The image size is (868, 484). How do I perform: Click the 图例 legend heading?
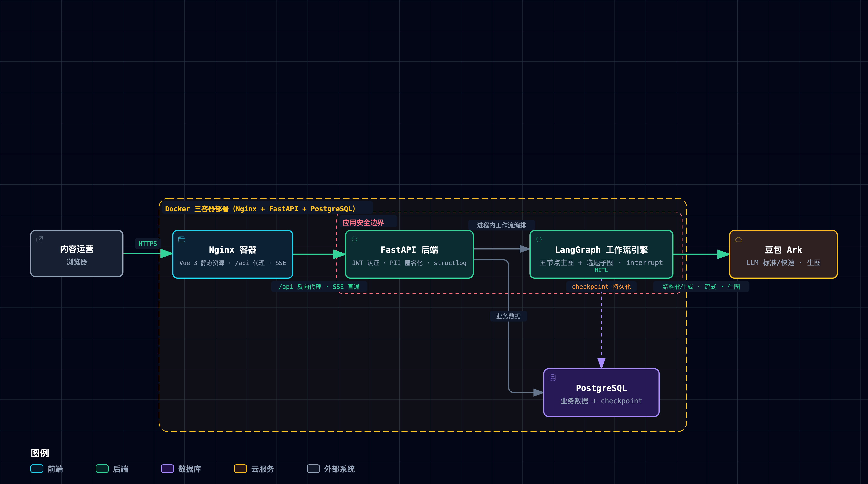(x=40, y=453)
